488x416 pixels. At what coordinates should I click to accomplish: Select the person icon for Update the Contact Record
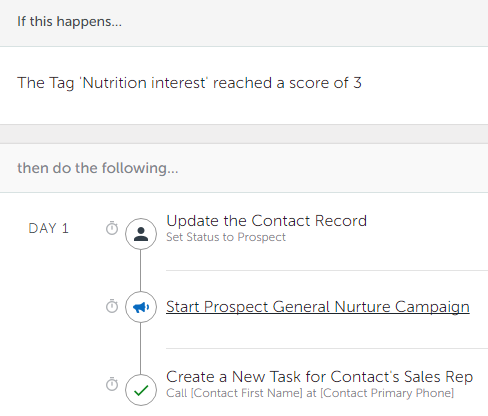tap(141, 234)
